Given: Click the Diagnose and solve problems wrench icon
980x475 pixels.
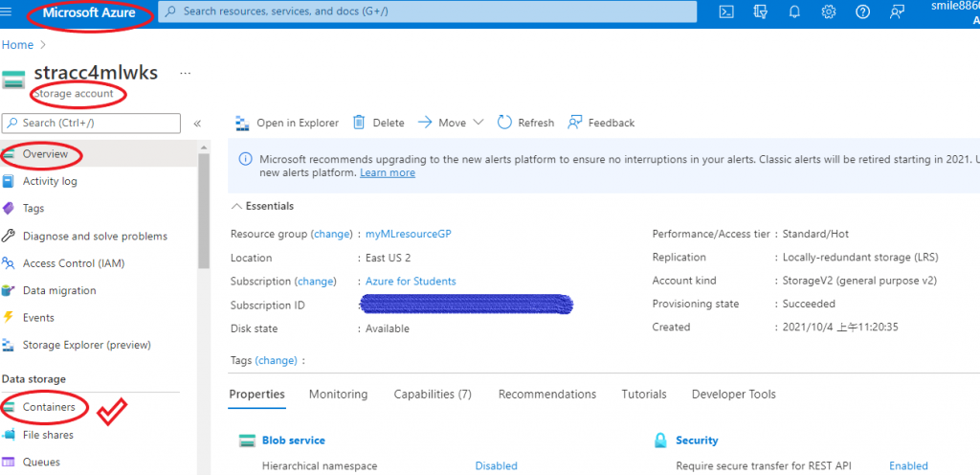Looking at the screenshot, I should [8, 237].
